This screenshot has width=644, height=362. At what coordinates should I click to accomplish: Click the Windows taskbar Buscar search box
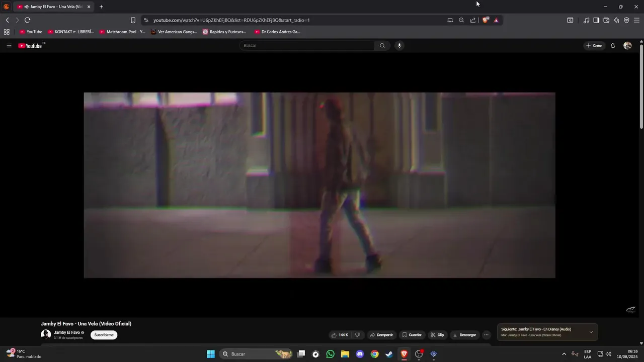click(257, 354)
